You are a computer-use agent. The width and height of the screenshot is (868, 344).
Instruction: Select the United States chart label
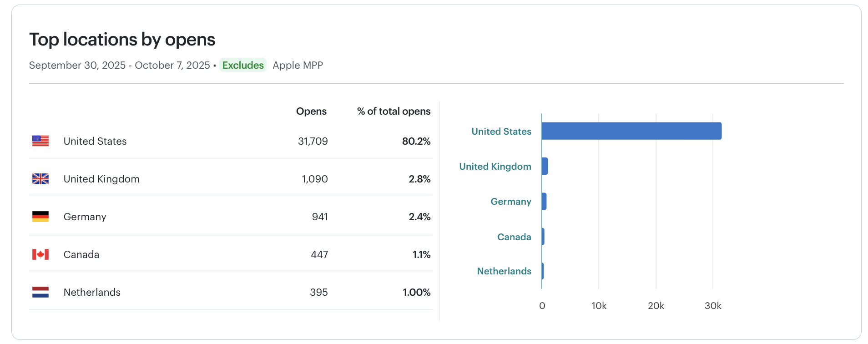pos(501,132)
